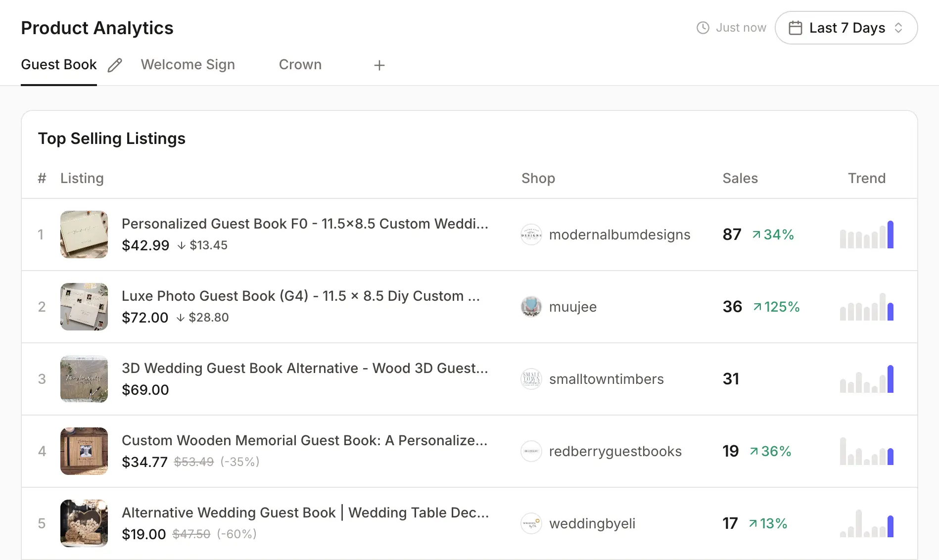
Task: Click the trend sparkline for muujee listing
Action: click(x=866, y=307)
